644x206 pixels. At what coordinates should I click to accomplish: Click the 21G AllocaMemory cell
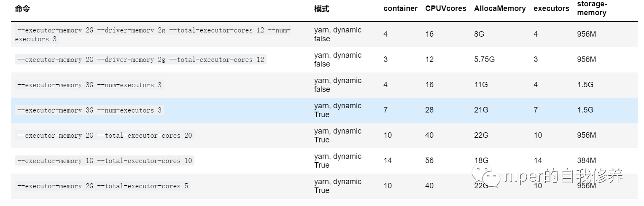[x=481, y=110]
